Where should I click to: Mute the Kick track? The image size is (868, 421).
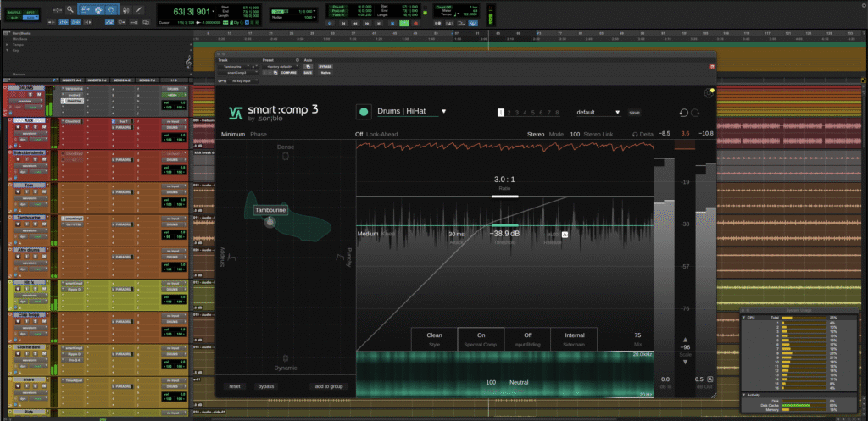pyautogui.click(x=44, y=127)
